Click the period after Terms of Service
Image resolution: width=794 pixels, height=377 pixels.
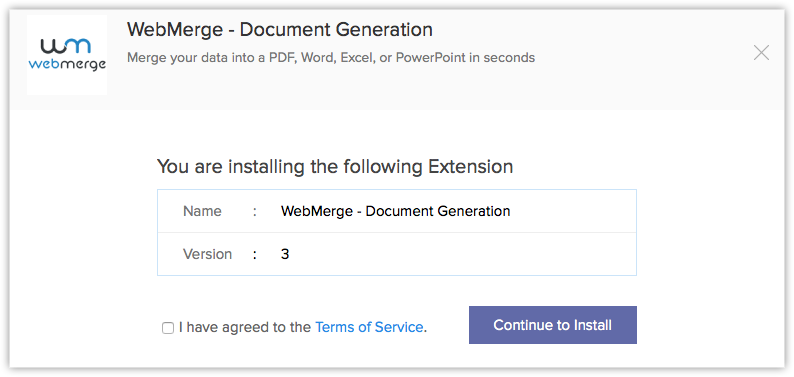425,331
